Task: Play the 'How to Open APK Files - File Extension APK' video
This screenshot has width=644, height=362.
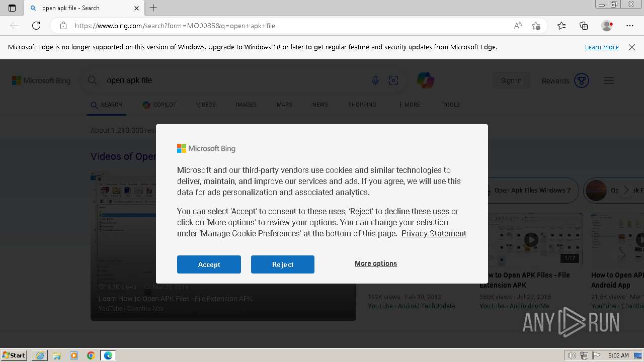Action: click(531, 240)
